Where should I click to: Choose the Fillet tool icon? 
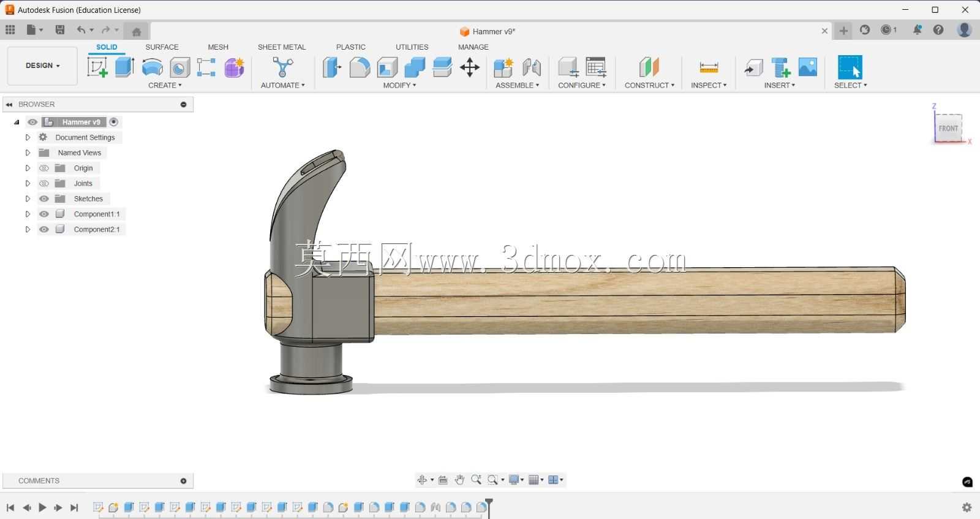pos(360,67)
